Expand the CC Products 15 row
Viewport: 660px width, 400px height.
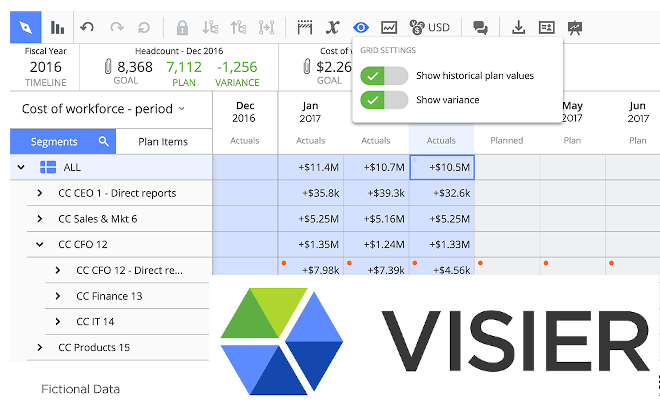click(40, 347)
